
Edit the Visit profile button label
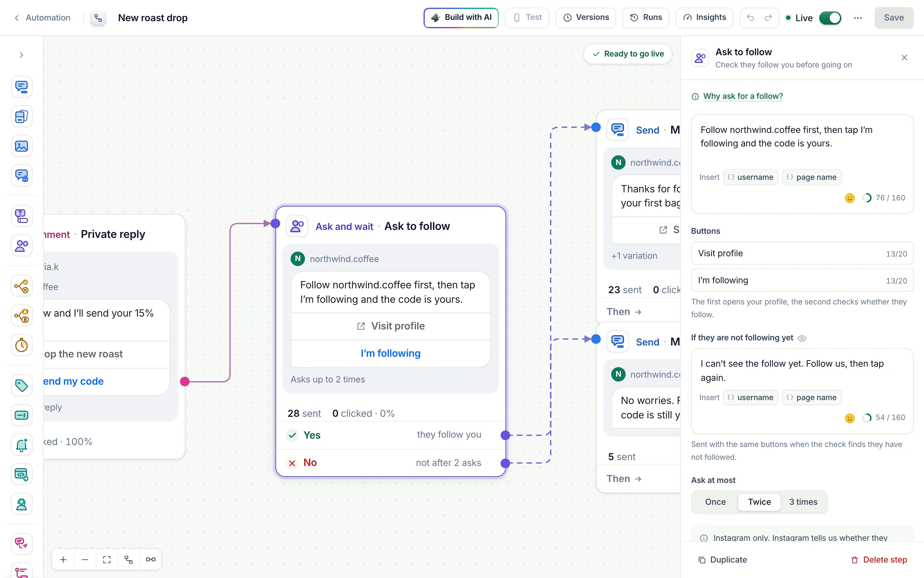pos(802,253)
